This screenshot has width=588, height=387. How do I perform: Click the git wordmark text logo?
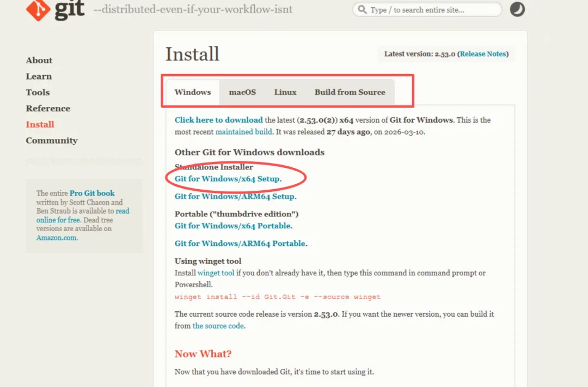70,10
